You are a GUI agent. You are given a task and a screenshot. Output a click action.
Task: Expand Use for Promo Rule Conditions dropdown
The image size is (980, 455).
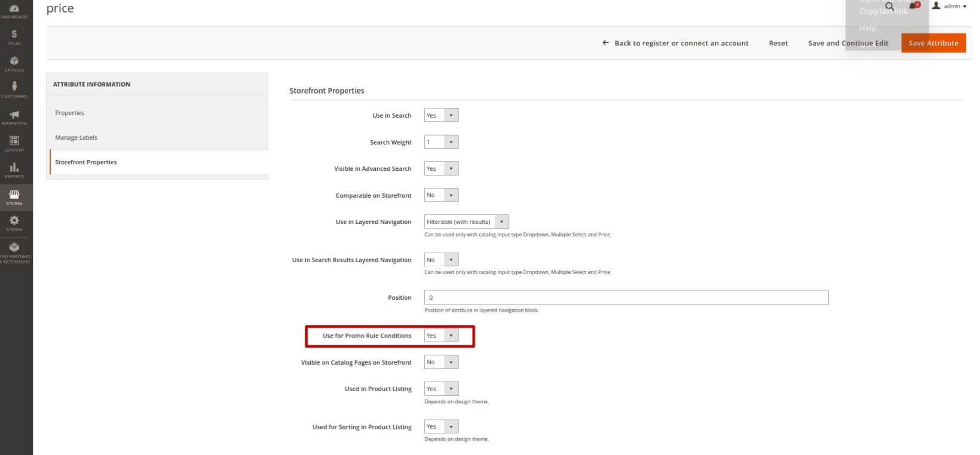441,336
